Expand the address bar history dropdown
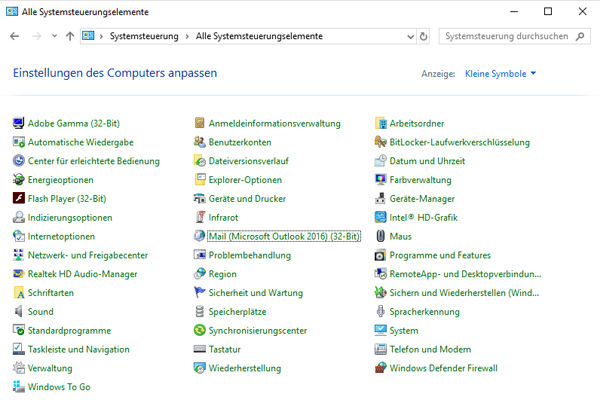The image size is (600, 415). click(x=411, y=37)
